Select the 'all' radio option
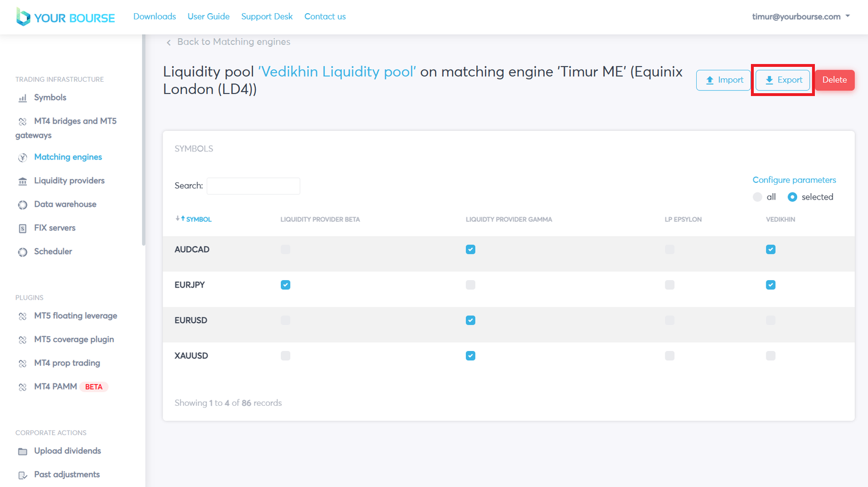This screenshot has width=868, height=487. tap(758, 197)
